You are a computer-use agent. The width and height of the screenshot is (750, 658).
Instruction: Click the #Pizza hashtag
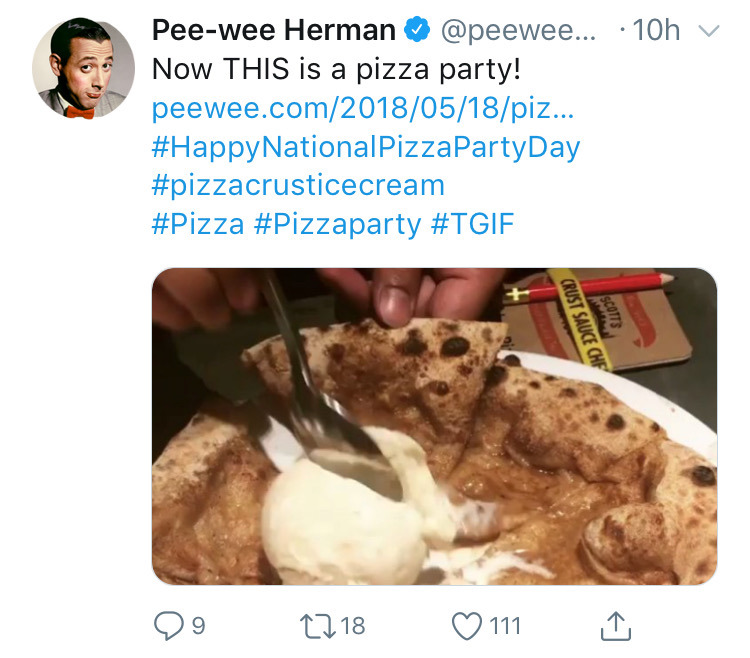[197, 223]
